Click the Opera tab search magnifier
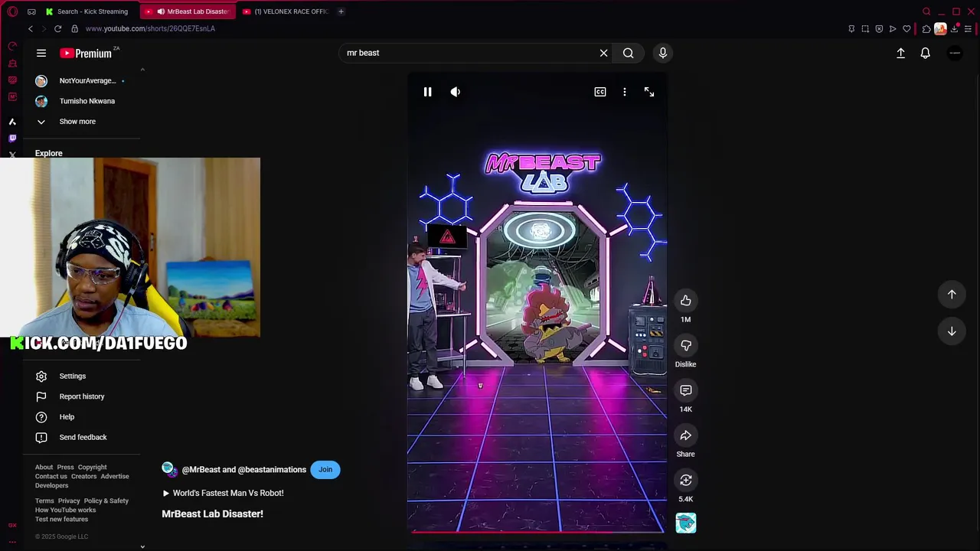Image resolution: width=980 pixels, height=551 pixels. [926, 11]
